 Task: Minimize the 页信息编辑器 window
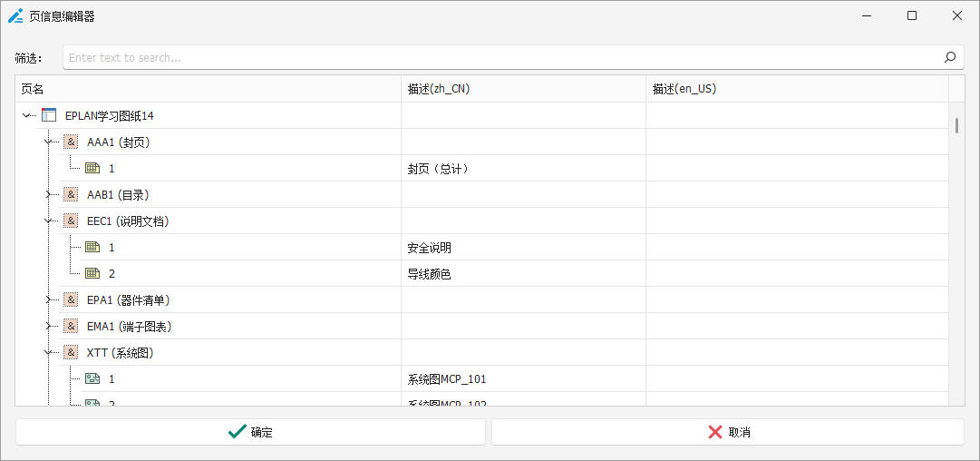(867, 15)
